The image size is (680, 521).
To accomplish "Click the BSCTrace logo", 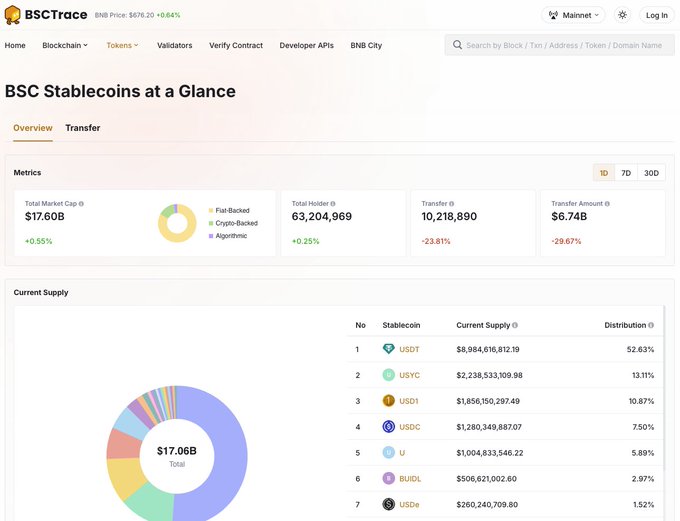I will (46, 15).
